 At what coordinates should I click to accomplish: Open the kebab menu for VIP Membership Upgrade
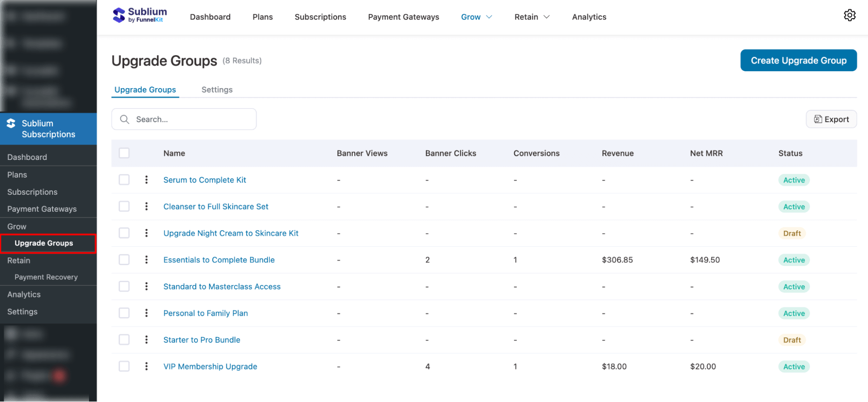[x=146, y=366]
